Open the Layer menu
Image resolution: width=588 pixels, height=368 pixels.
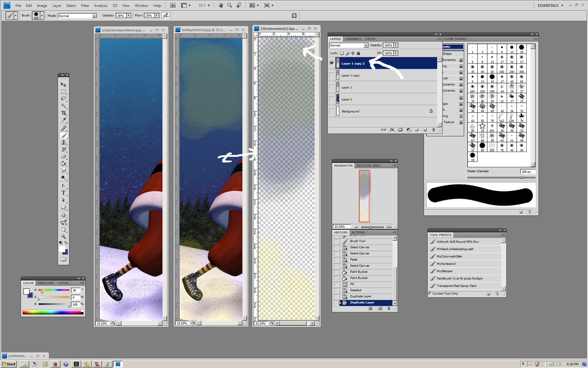click(57, 6)
